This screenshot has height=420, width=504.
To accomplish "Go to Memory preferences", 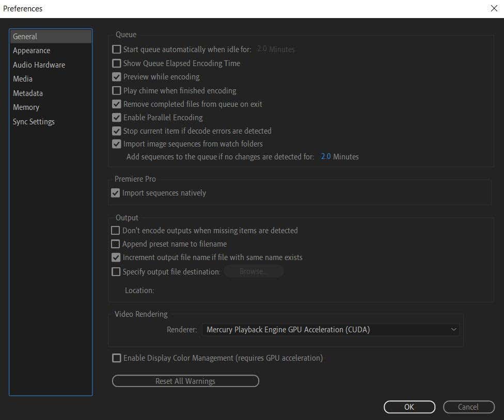I will pyautogui.click(x=26, y=107).
